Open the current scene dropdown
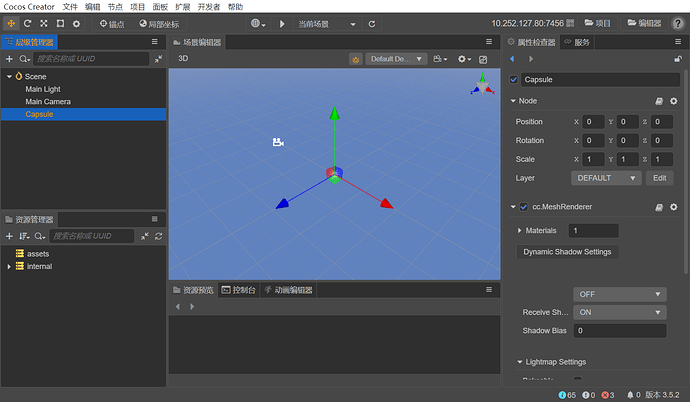This screenshot has height=402, width=690. [x=327, y=24]
